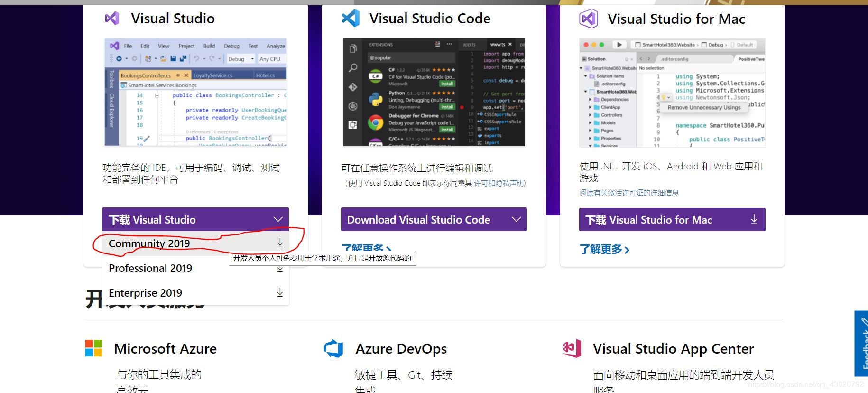868x393 pixels.
Task: Open the Feedback tab on the right edge
Action: click(861, 344)
